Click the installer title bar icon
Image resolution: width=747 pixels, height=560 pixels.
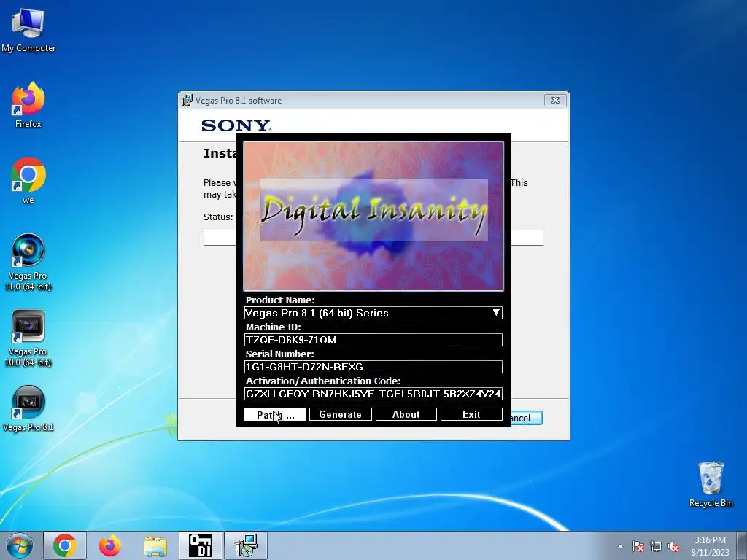pyautogui.click(x=187, y=101)
